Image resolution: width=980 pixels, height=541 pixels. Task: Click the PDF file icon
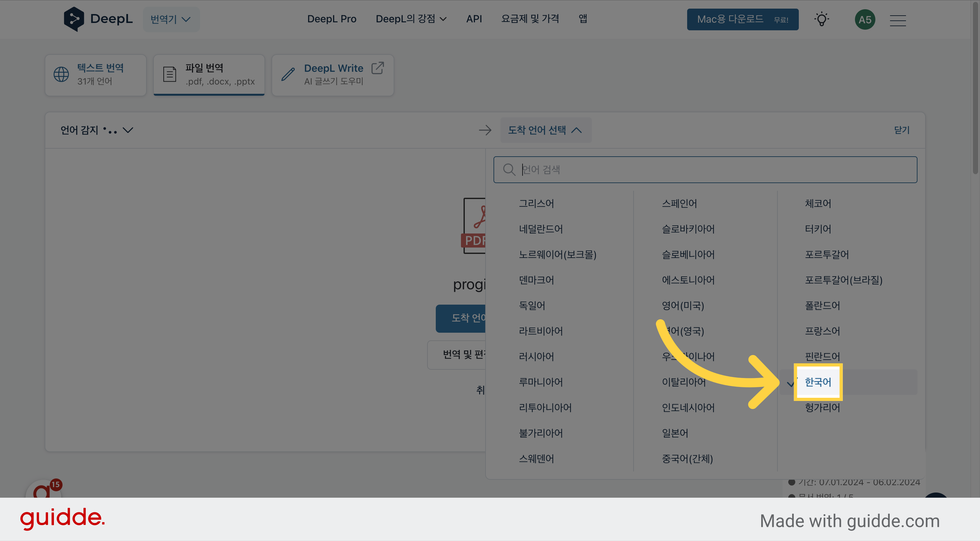point(474,226)
